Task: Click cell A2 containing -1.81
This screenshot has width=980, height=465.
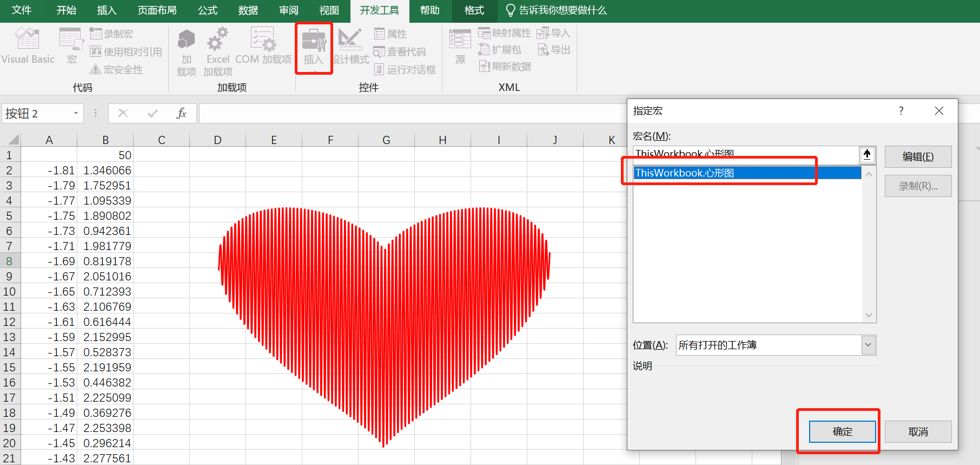Action: [x=49, y=170]
